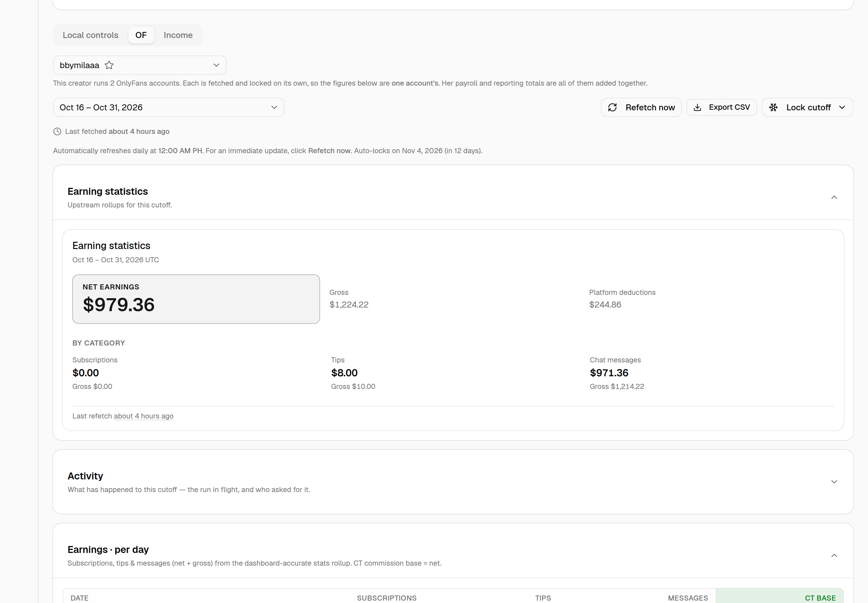The image size is (868, 603).
Task: Click the NET EARNINGS $979.36 card
Action: pos(196,299)
